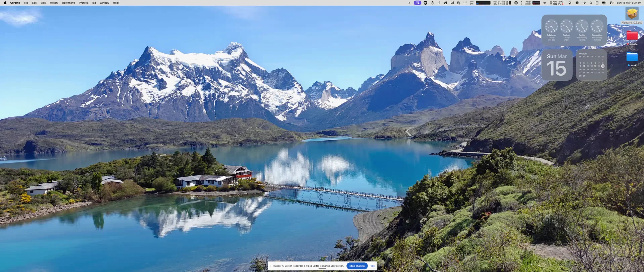644x272 pixels.
Task: Click the microphone icon in menu bar
Action: [x=409, y=3]
